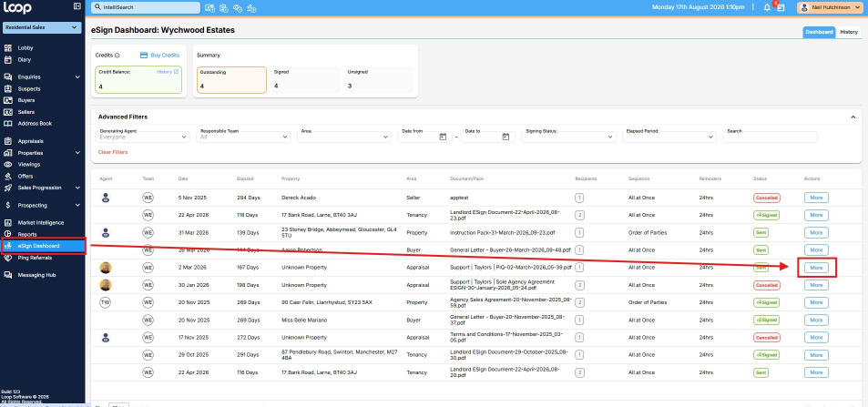This screenshot has width=868, height=407.
Task: Click More on the 2 Mar 2026 row
Action: click(816, 268)
